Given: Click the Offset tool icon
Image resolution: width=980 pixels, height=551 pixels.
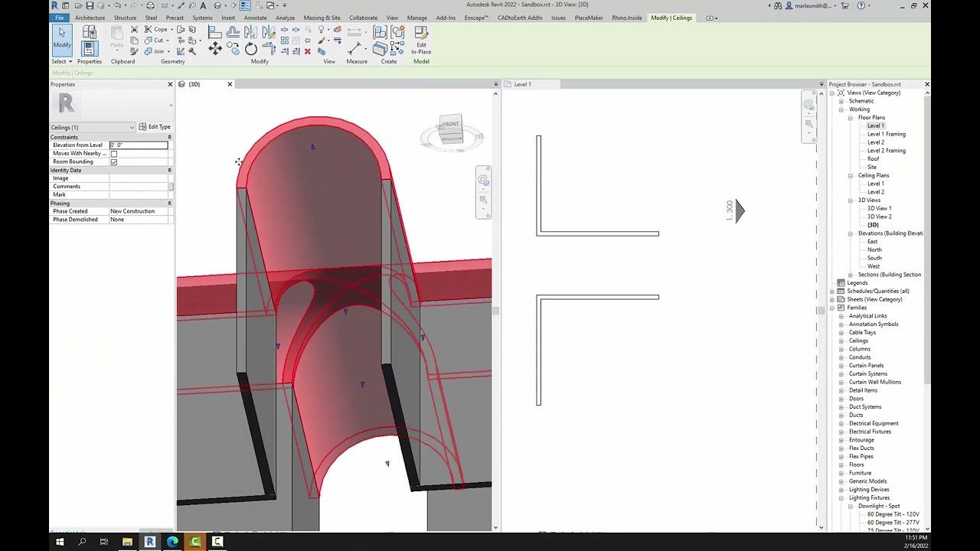Looking at the screenshot, I should (x=233, y=32).
